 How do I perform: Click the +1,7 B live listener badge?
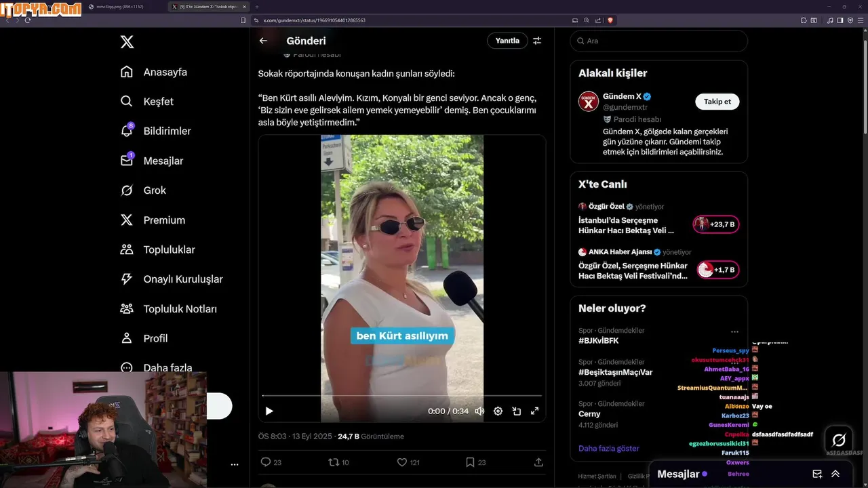(x=718, y=270)
